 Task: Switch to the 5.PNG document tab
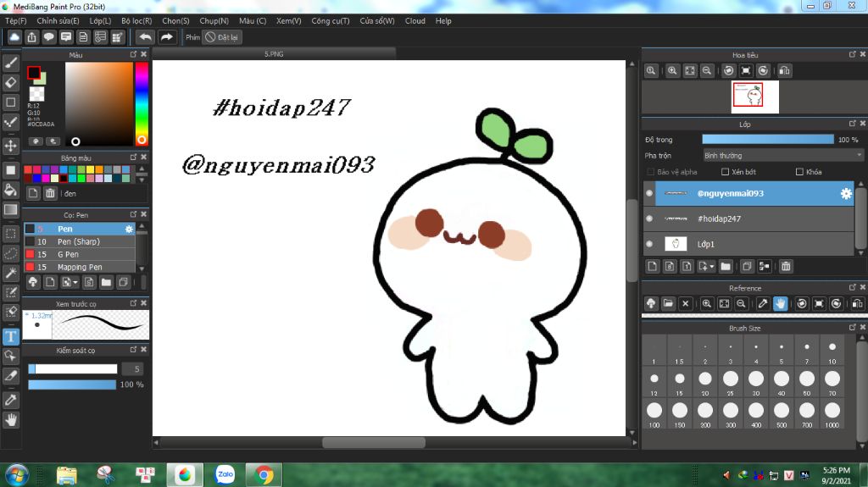pyautogui.click(x=274, y=53)
